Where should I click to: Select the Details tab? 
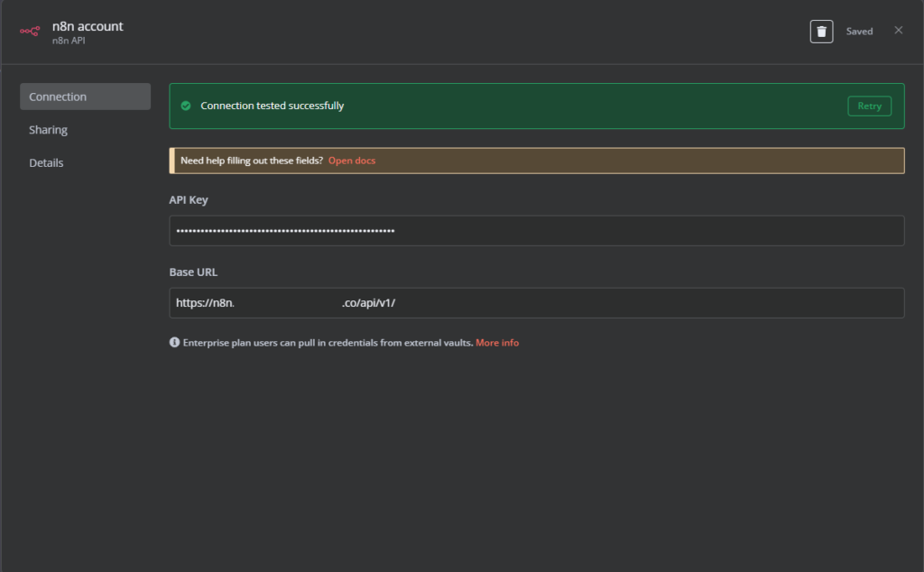[46, 163]
